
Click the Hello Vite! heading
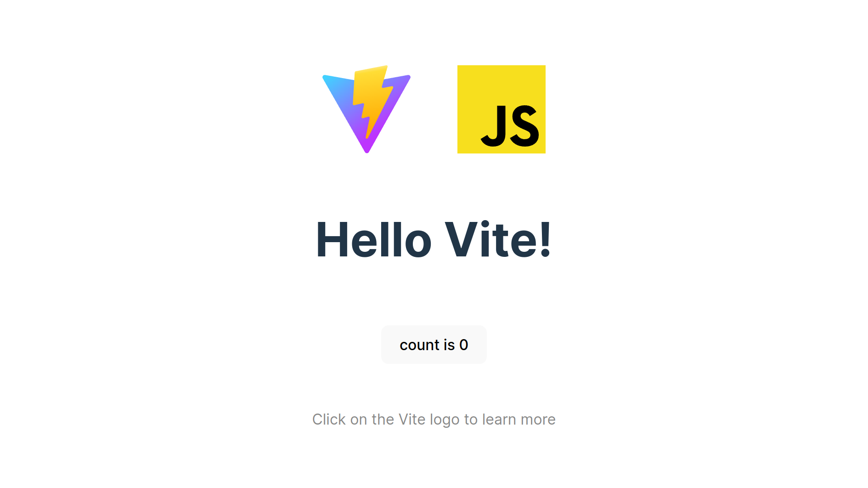[434, 239]
